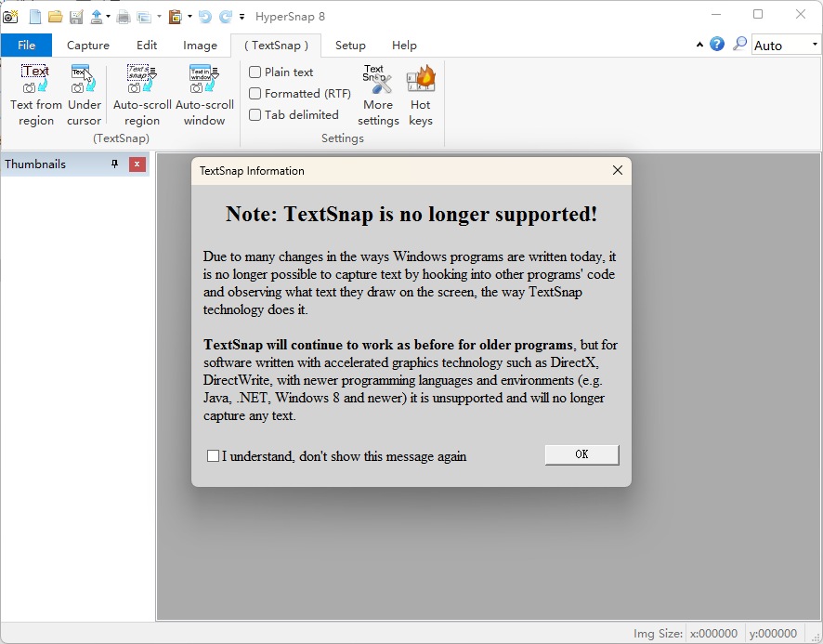Capture text Under cursor

pyautogui.click(x=84, y=96)
